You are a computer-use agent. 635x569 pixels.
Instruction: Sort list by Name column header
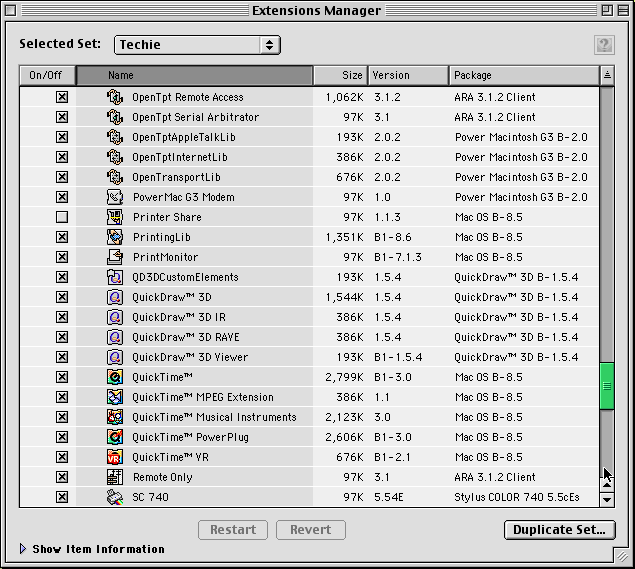pyautogui.click(x=194, y=75)
